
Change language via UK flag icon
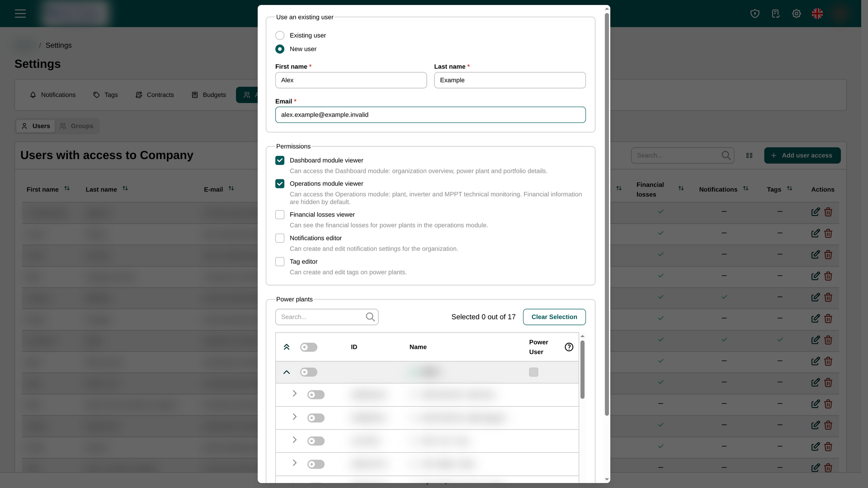click(817, 14)
